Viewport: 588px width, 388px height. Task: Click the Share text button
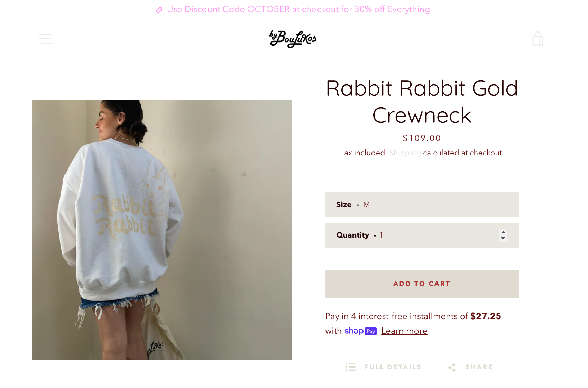point(479,367)
